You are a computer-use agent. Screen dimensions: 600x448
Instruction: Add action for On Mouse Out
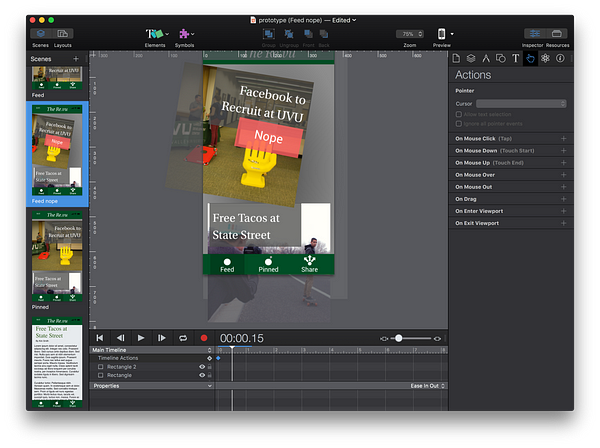click(x=563, y=187)
